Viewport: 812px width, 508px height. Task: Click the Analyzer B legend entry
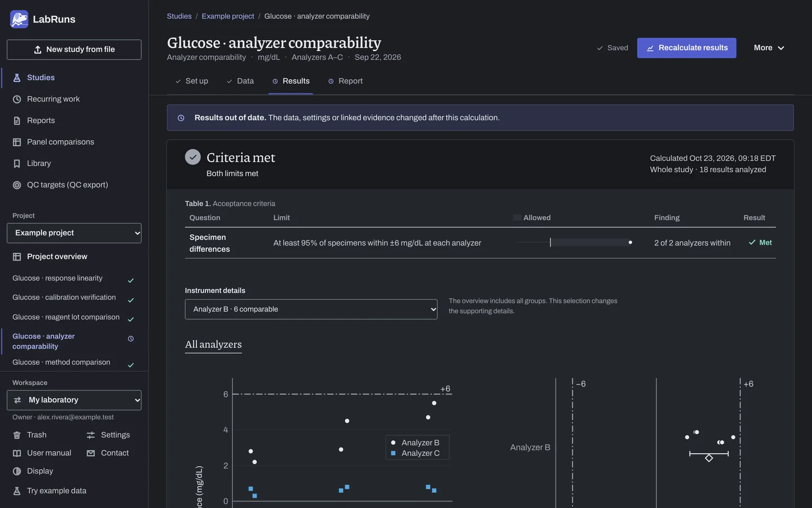(x=416, y=443)
